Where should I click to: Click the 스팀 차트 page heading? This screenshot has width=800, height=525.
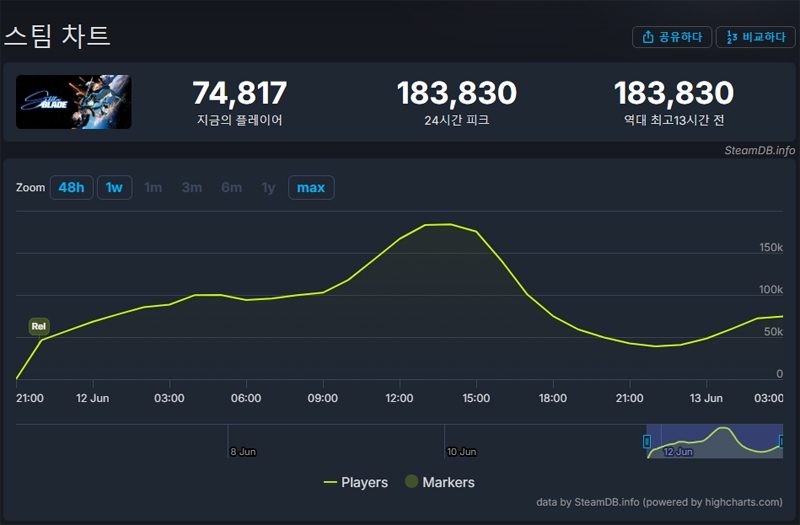coord(57,36)
